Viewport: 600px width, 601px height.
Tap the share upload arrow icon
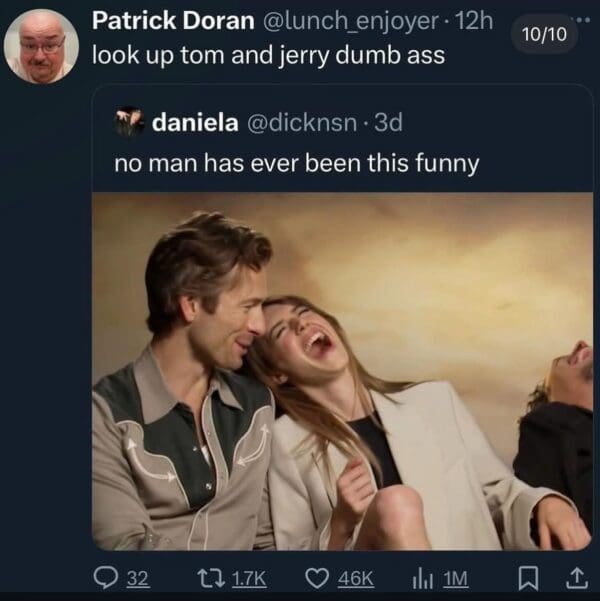(x=577, y=577)
